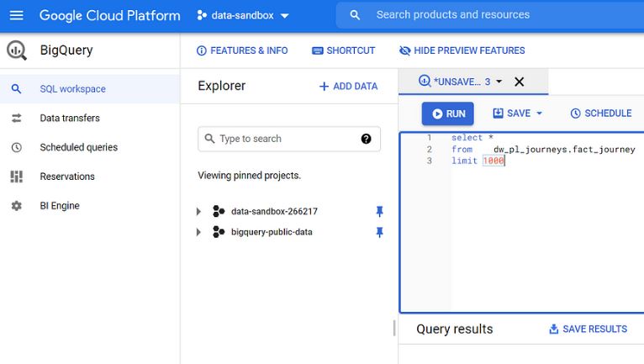Click the data-sandbox project dots icon
644x364 pixels.
point(201,16)
